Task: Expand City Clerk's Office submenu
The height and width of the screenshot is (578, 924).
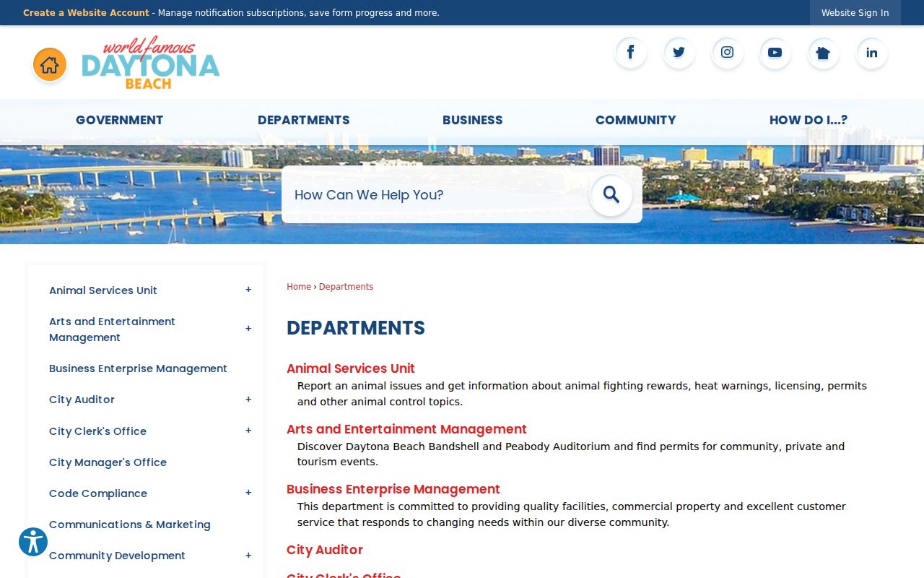Action: [x=248, y=431]
